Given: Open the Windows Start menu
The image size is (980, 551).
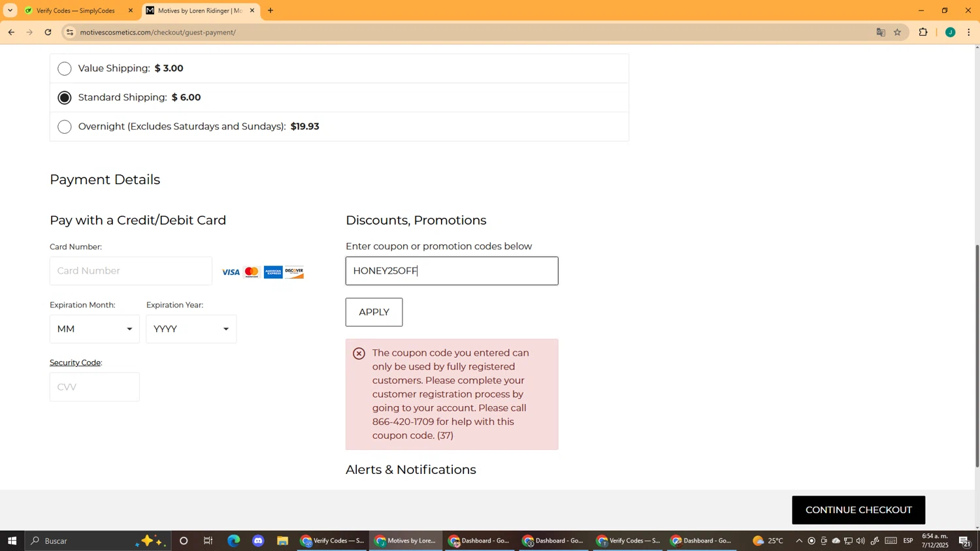Looking at the screenshot, I should 12,541.
